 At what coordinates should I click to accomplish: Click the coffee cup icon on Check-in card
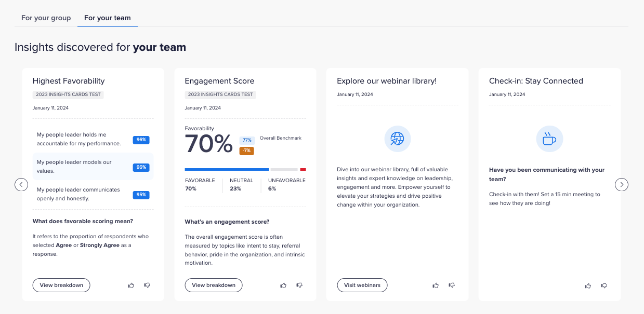click(x=549, y=139)
